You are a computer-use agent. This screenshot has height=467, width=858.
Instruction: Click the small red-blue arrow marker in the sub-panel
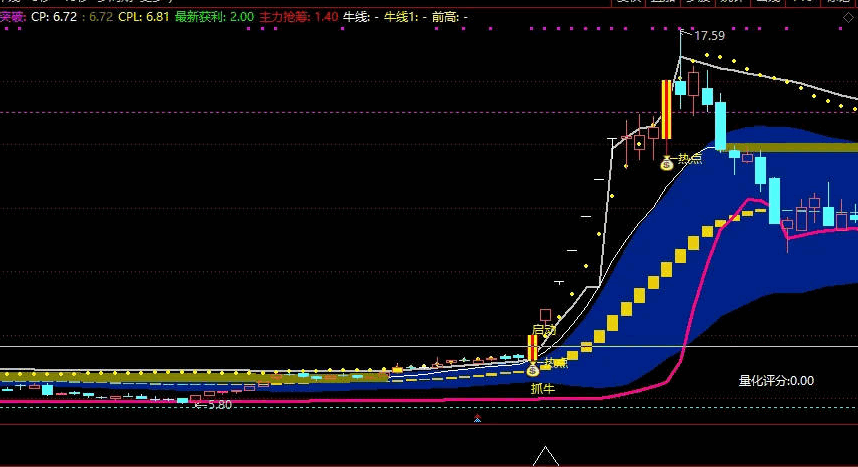(x=478, y=419)
